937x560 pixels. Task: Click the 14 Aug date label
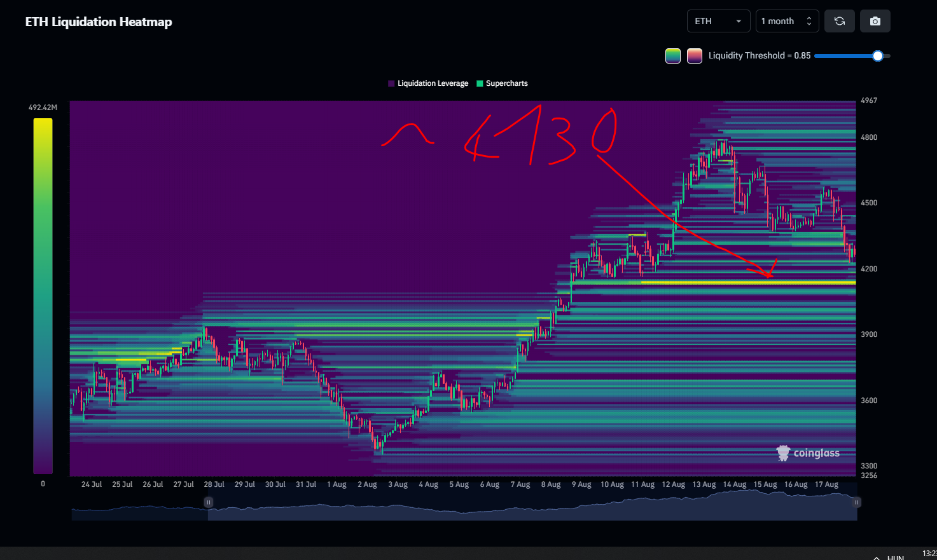734,484
